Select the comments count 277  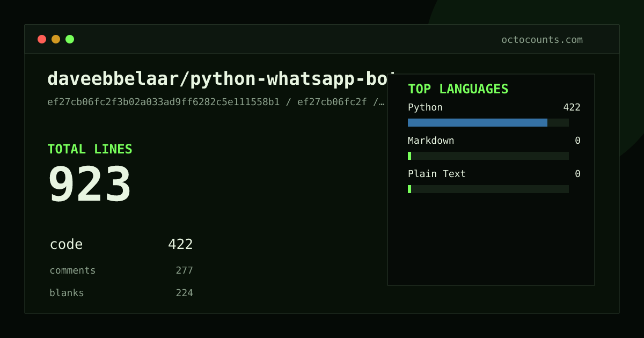pos(184,270)
